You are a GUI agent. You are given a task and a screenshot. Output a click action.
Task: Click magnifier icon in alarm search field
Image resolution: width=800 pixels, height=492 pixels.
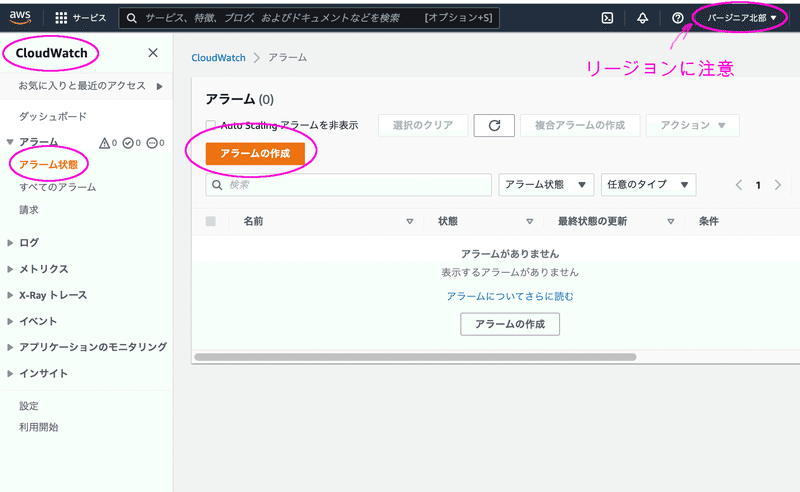[x=217, y=185]
